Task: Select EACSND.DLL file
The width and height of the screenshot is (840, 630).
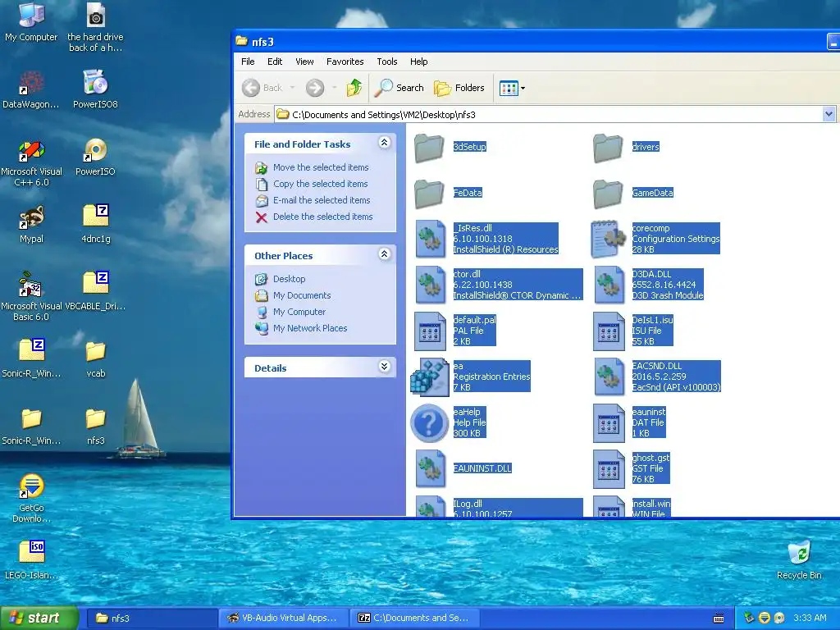Action: tap(657, 377)
